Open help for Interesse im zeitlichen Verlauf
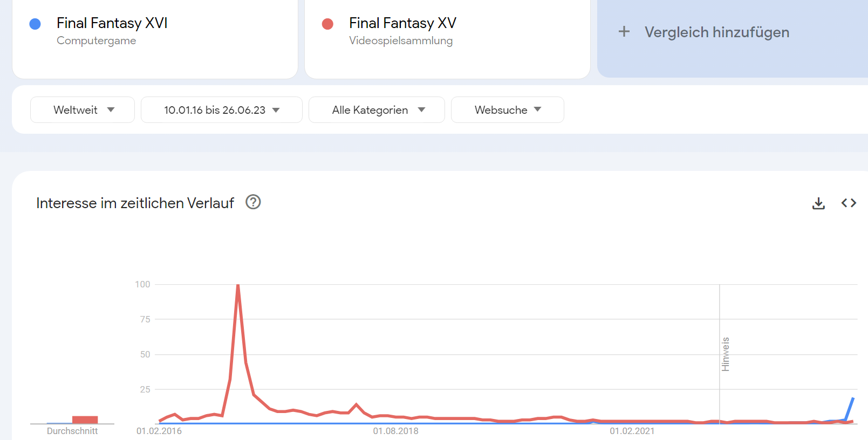Viewport: 868px width, 440px height. [x=253, y=202]
